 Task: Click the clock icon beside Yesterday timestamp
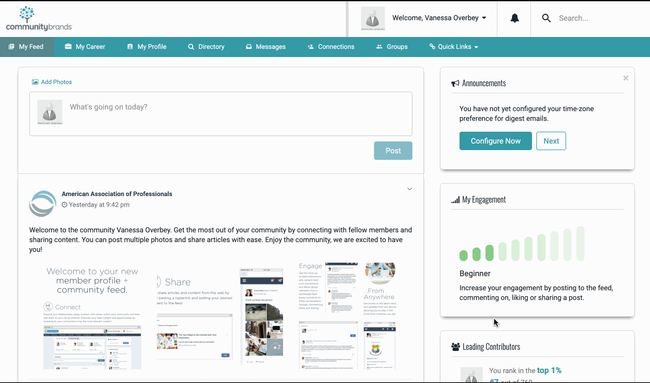pyautogui.click(x=64, y=205)
